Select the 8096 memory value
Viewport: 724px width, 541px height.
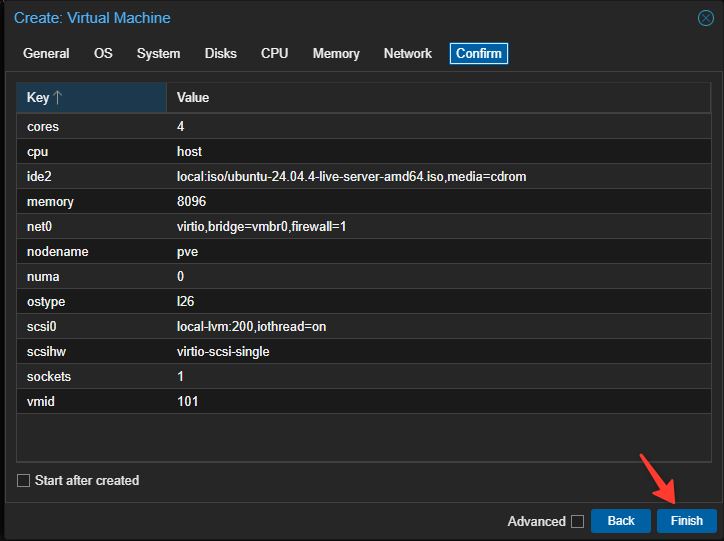click(x=191, y=201)
